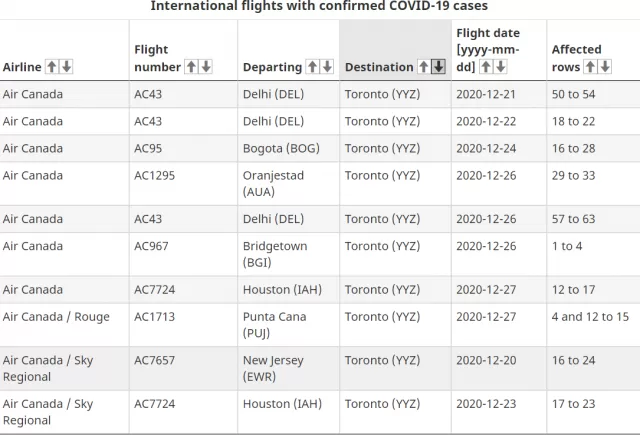Sort Departing column descending arrow
Viewport: 640px width, 435px height.
point(327,67)
